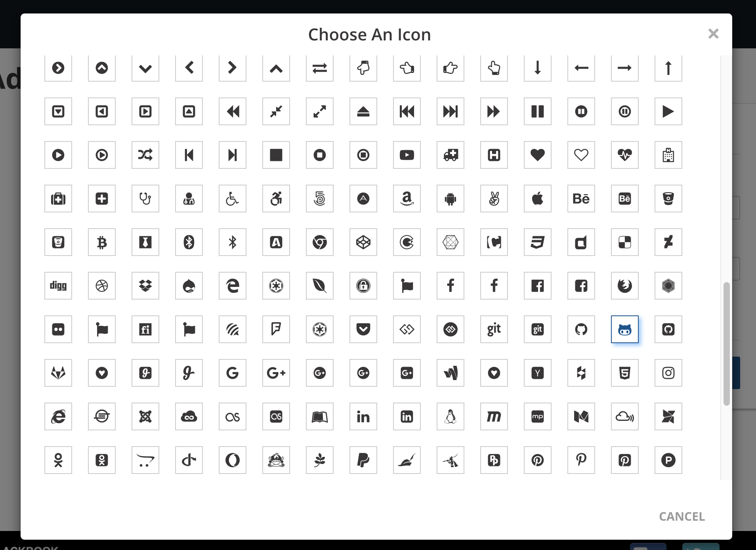This screenshot has height=550, width=756.
Task: Pick the Chrome browser icon
Action: coord(320,242)
